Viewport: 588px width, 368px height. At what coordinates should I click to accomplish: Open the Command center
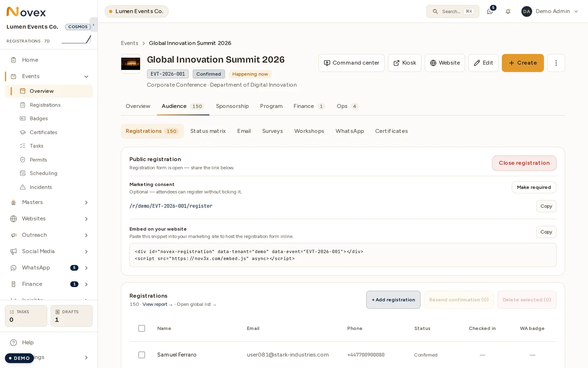pyautogui.click(x=352, y=63)
